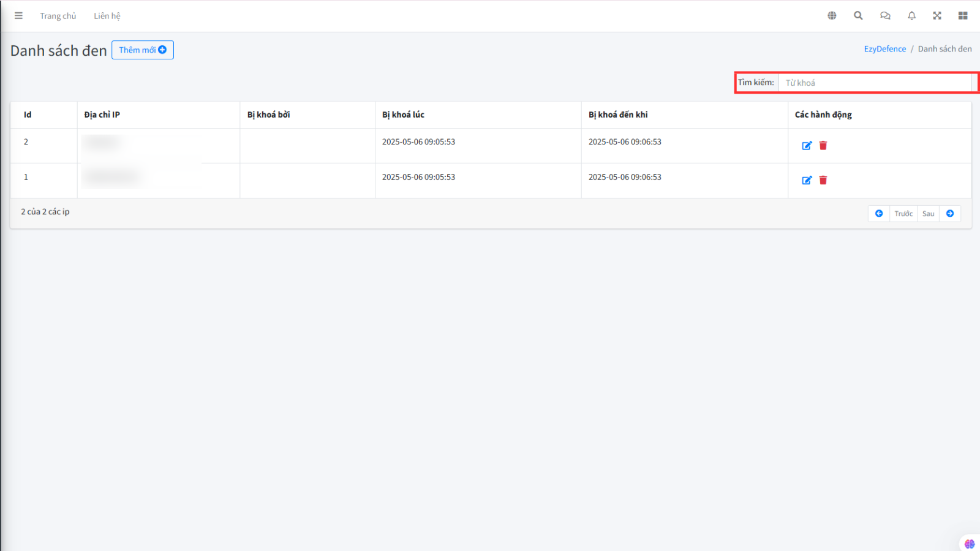
Task: Click the magnifier search icon in navbar
Action: (x=858, y=16)
